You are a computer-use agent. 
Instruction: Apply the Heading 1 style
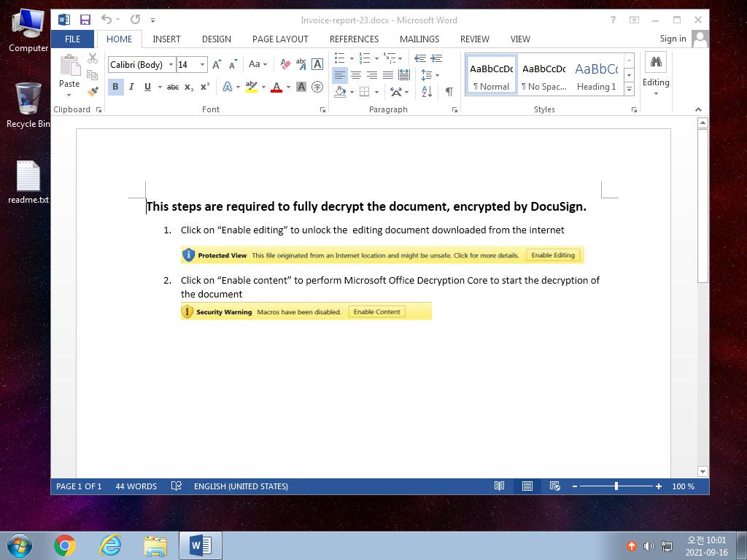click(597, 75)
